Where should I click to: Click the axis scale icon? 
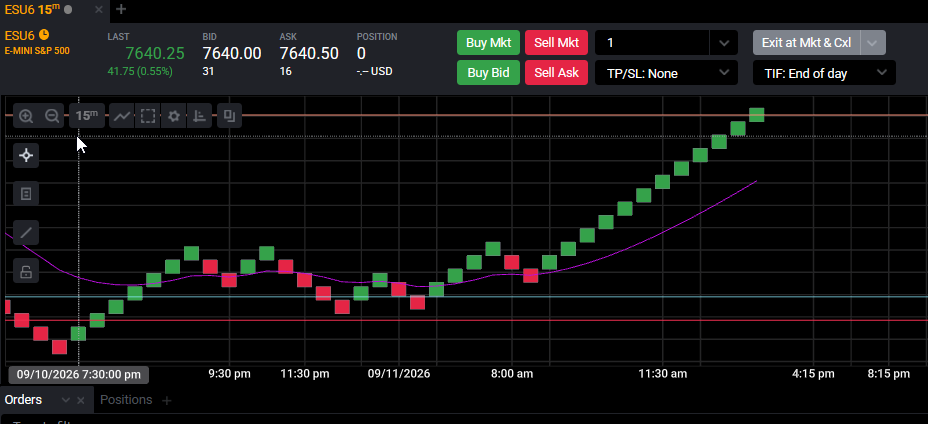199,116
